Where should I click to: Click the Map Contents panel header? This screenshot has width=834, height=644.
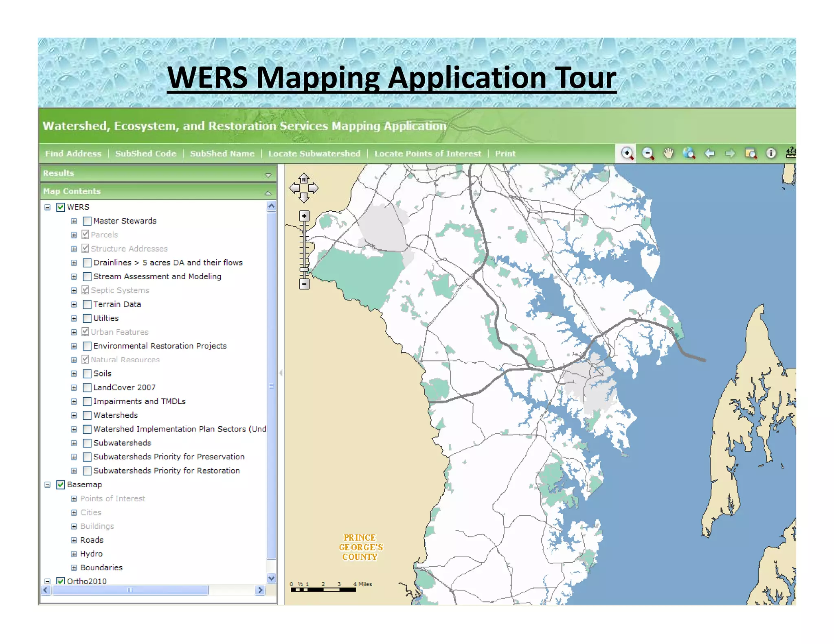click(x=158, y=191)
